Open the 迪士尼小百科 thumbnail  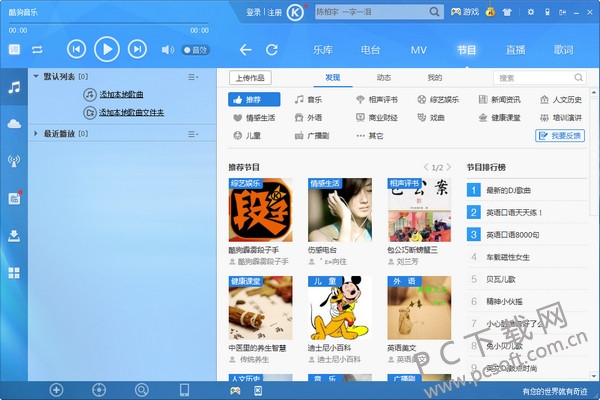click(340, 308)
